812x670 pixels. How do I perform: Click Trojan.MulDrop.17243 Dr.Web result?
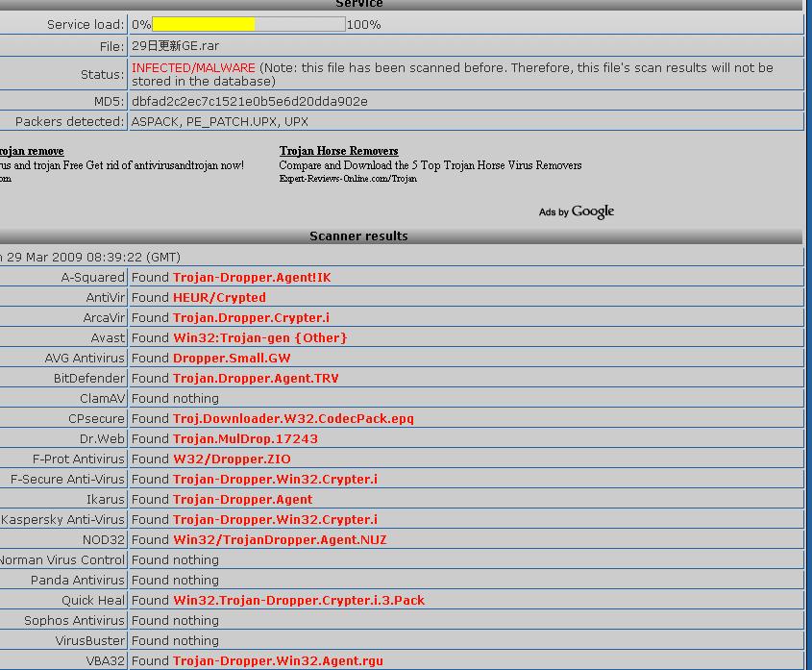point(245,439)
